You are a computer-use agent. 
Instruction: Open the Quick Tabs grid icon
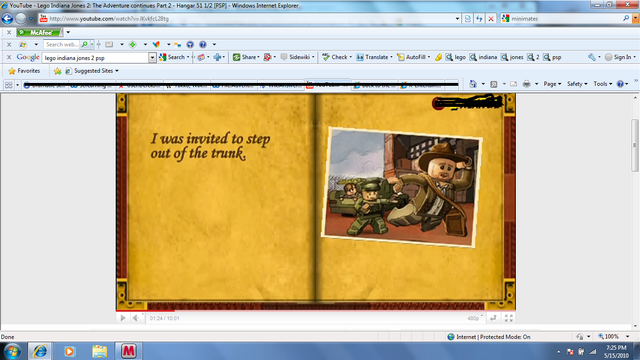click(x=8, y=84)
